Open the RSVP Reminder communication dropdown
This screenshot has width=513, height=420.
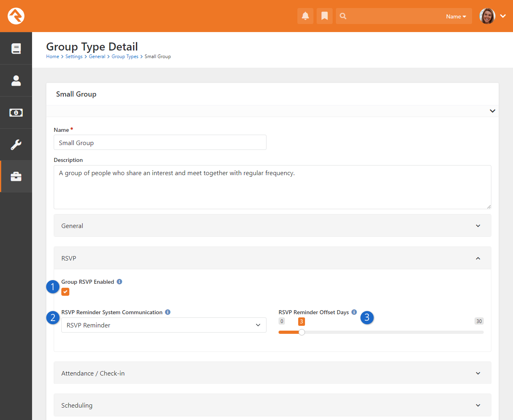point(164,325)
